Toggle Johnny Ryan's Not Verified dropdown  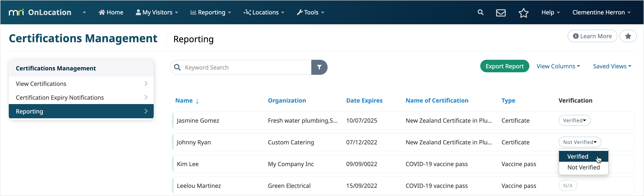(x=579, y=142)
